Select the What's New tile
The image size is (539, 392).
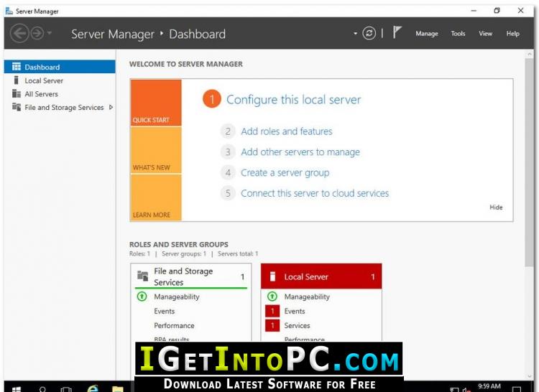156,150
